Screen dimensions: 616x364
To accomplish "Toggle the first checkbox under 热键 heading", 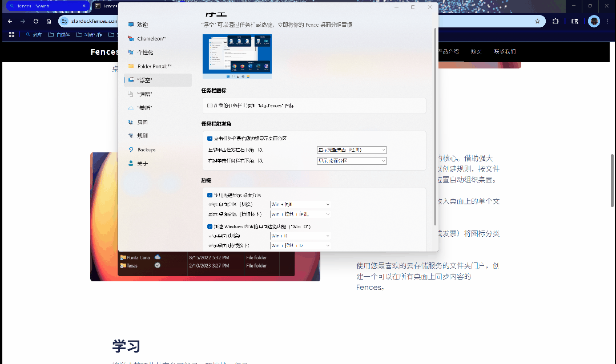I will 210,195.
